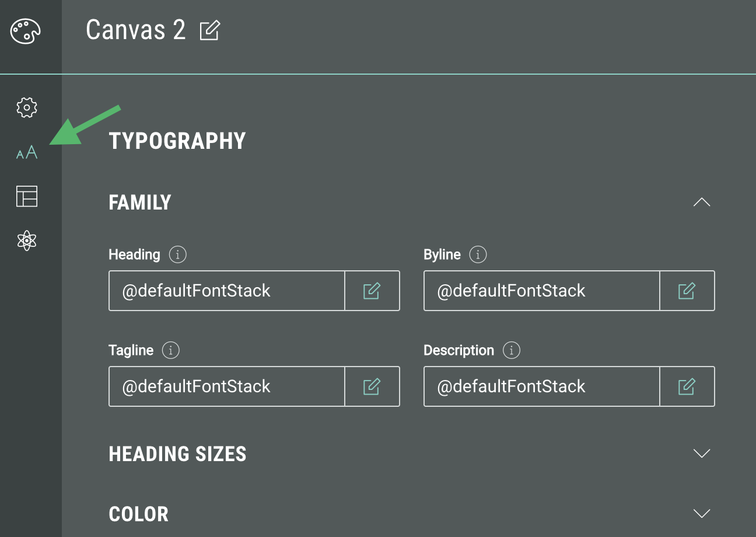This screenshot has height=537, width=756.
Task: Click the palette logo icon
Action: click(x=26, y=30)
